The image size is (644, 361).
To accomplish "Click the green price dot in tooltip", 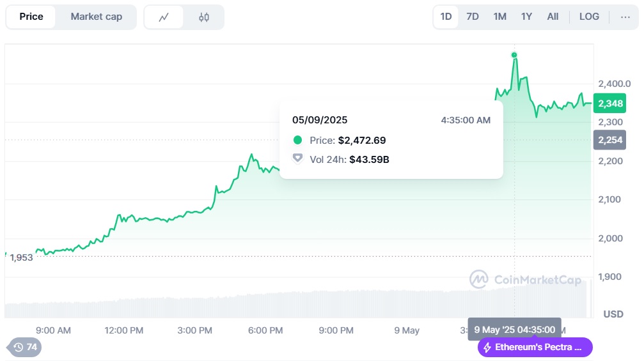I will [297, 141].
